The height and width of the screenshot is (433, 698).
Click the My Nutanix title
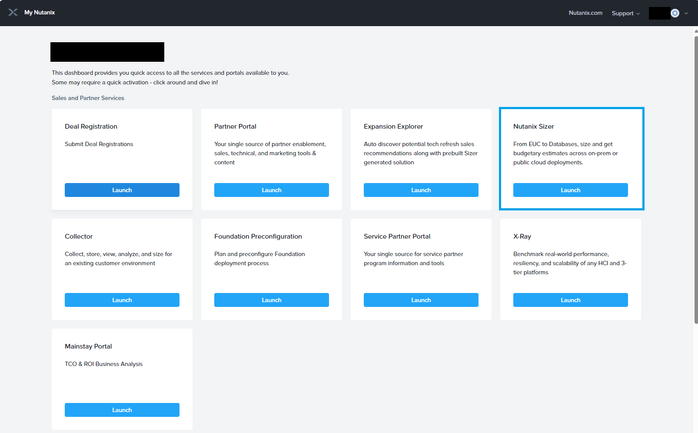(40, 12)
